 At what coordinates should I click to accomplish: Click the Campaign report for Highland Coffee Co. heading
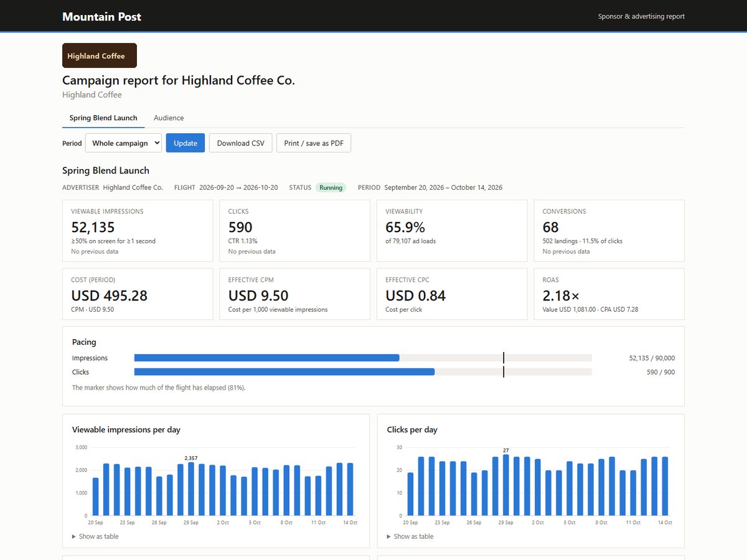coord(179,80)
